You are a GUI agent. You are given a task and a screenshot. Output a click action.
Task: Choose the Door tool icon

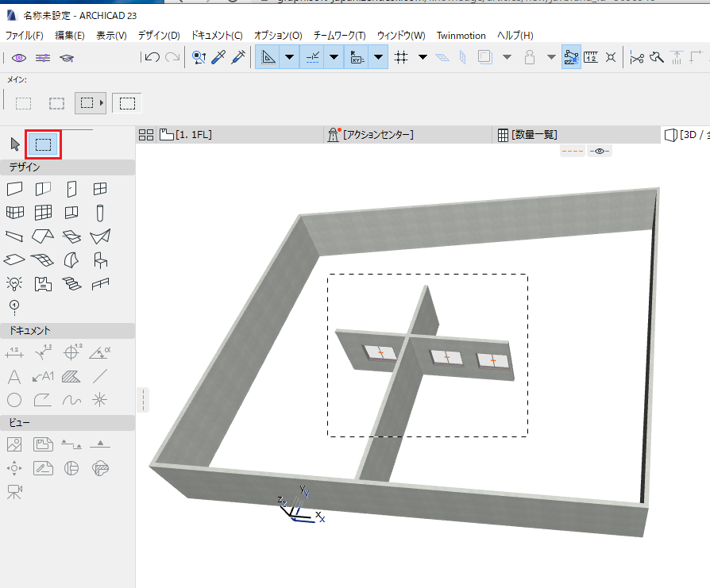pyautogui.click(x=71, y=189)
